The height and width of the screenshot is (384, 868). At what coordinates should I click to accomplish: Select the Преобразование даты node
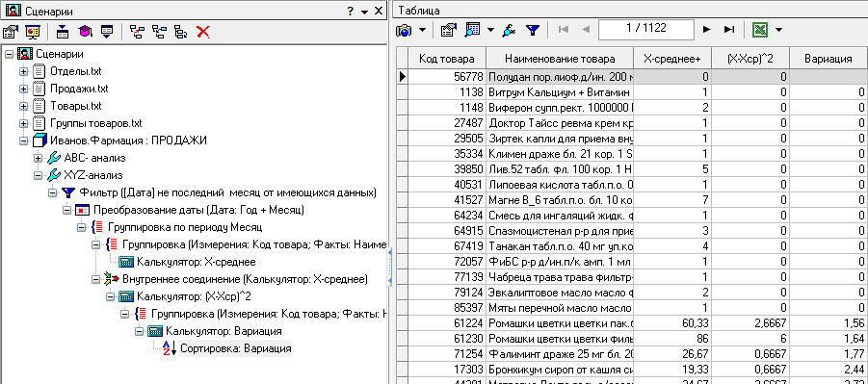pyautogui.click(x=198, y=210)
